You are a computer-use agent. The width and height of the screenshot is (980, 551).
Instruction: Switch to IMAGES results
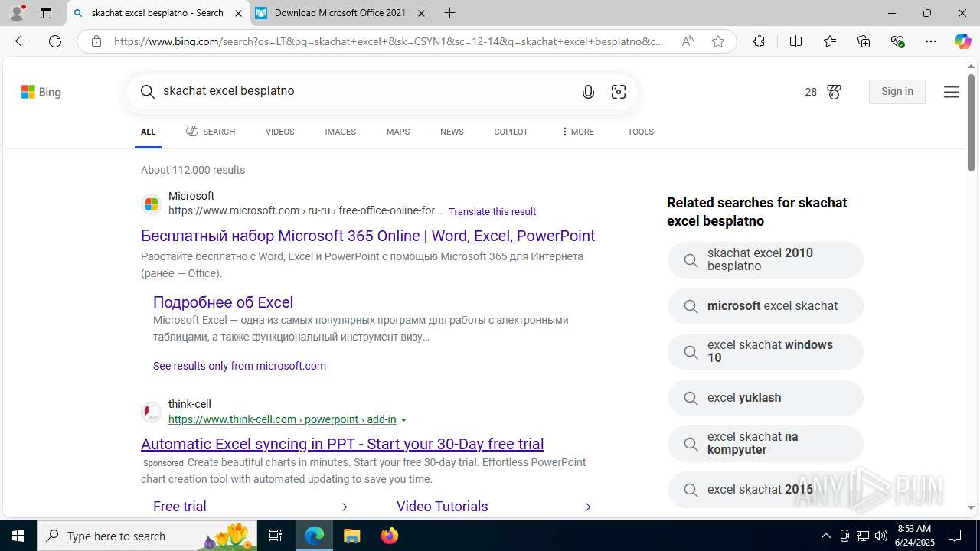click(x=341, y=132)
